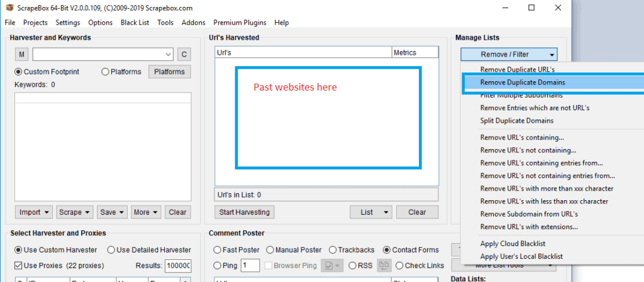Choose Remove URL's not containing entries from...

click(548, 176)
